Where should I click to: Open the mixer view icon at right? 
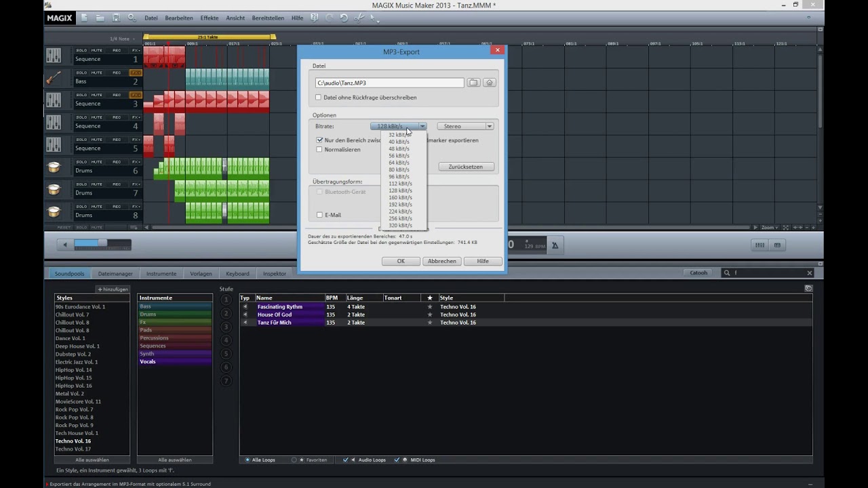[x=760, y=245]
